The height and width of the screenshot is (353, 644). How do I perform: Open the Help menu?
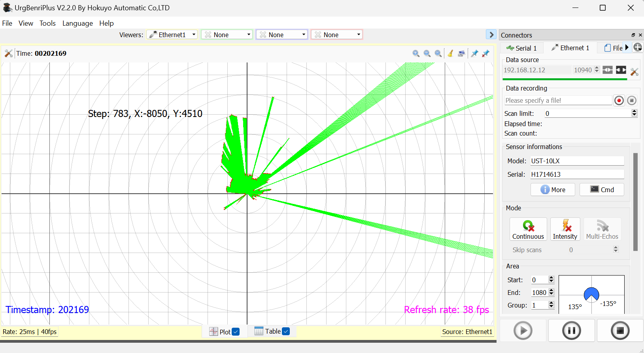coord(106,23)
